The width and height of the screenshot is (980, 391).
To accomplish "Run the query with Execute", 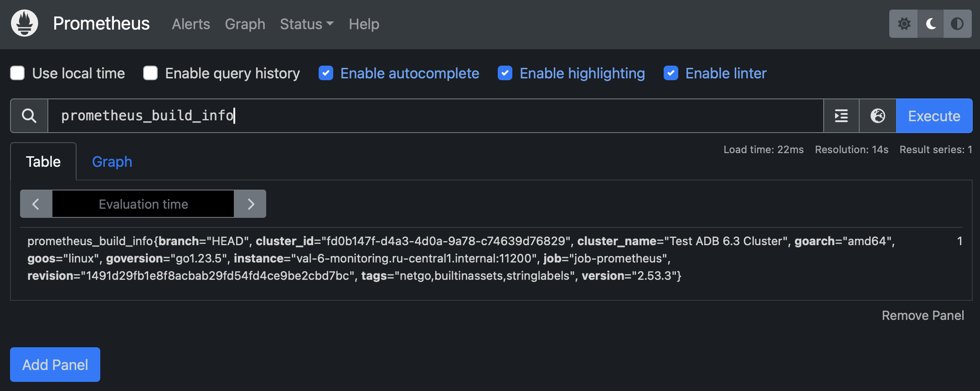I will click(x=934, y=116).
